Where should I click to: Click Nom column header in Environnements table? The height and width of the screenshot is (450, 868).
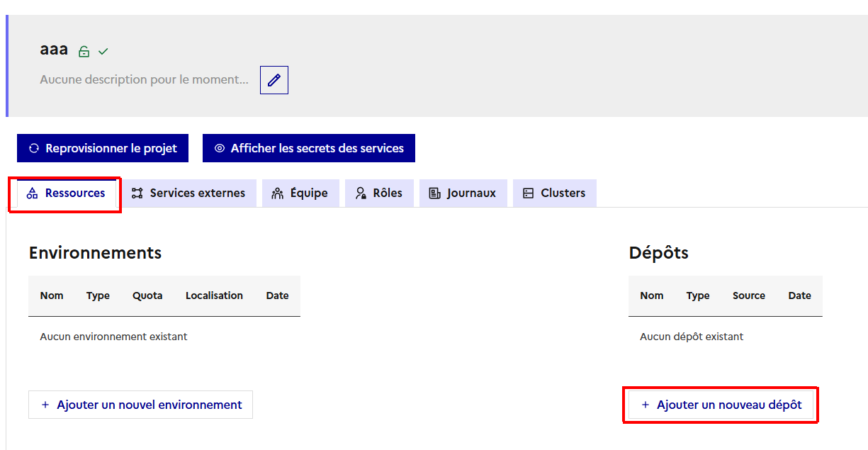click(52, 296)
